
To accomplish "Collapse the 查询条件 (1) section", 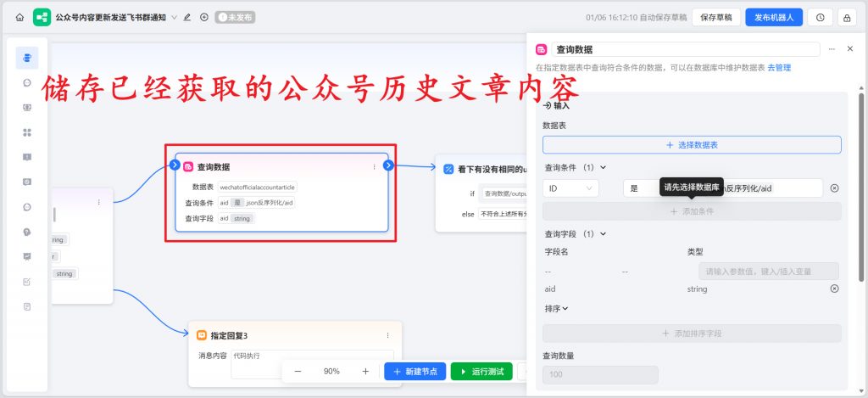I will [604, 167].
